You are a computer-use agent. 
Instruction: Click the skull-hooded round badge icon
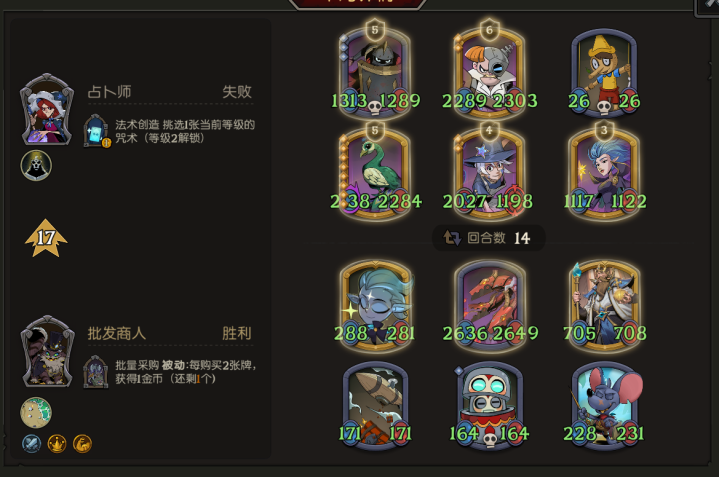(x=36, y=165)
